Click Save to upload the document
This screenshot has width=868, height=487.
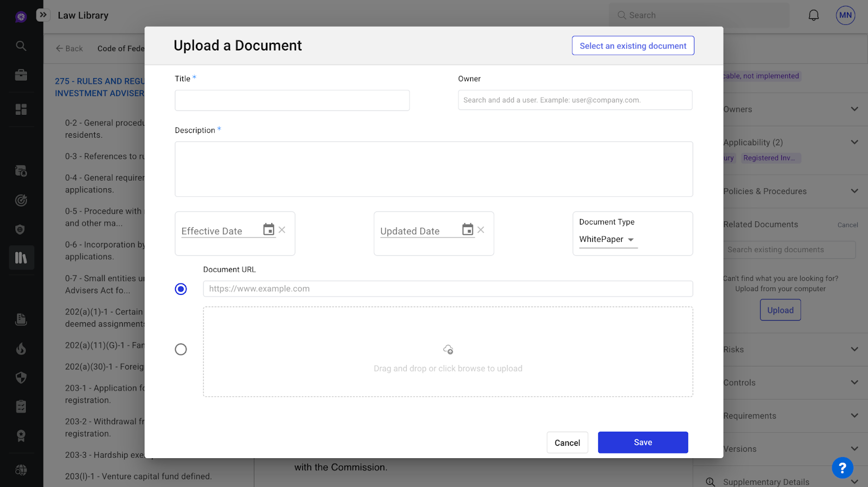click(643, 443)
